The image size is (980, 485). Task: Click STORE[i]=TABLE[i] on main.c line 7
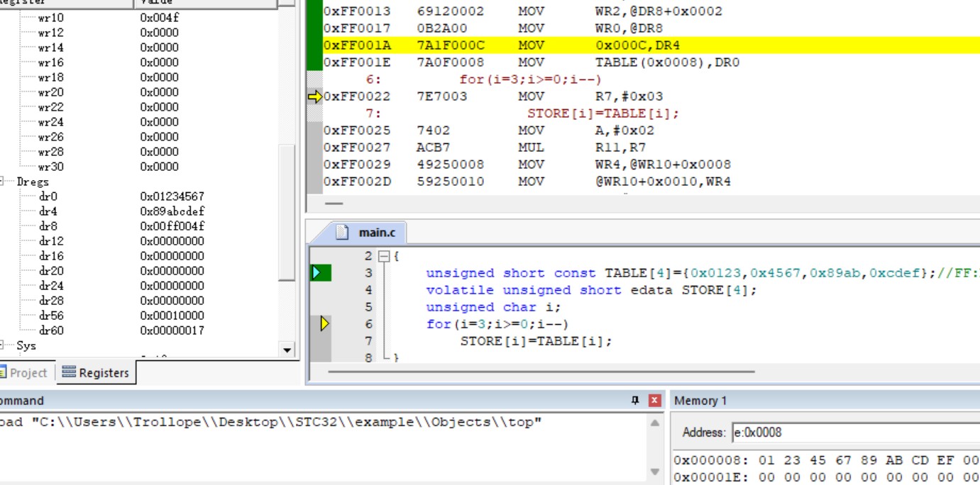(x=536, y=341)
